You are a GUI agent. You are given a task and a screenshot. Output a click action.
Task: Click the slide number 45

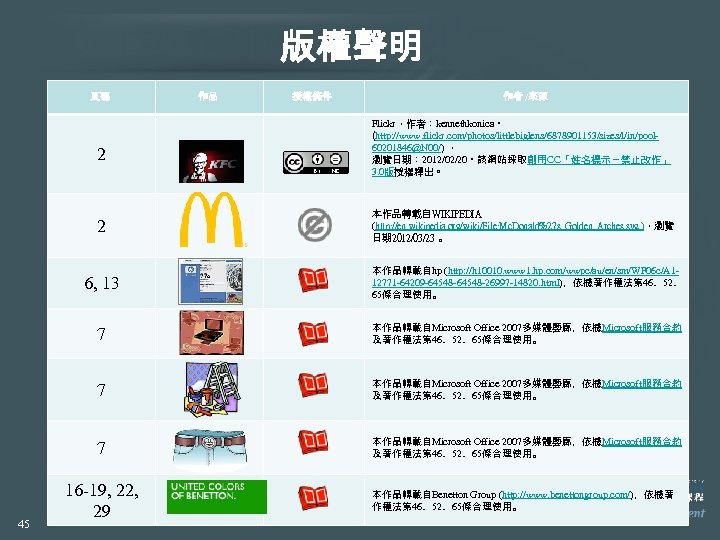point(23,524)
